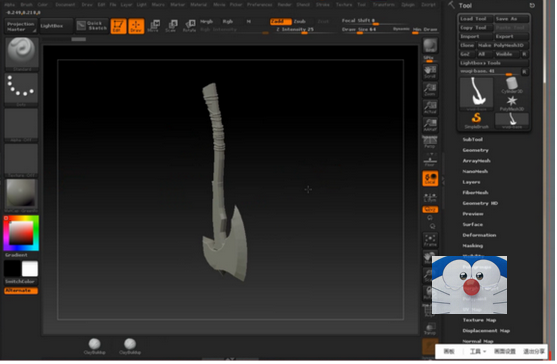Viewport: 557px width, 364px height.
Task: Open the Alpha menu
Action: tap(10, 5)
